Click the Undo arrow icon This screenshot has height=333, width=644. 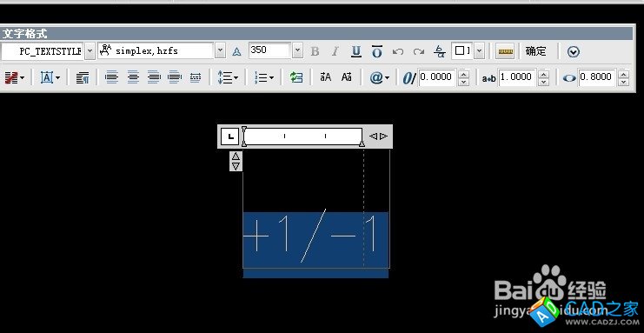coord(397,51)
